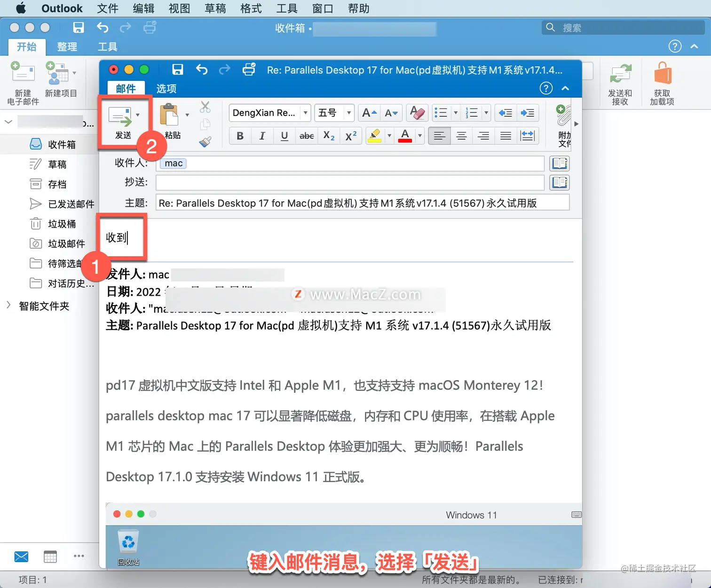Open address book next to 收件人 field

point(560,163)
